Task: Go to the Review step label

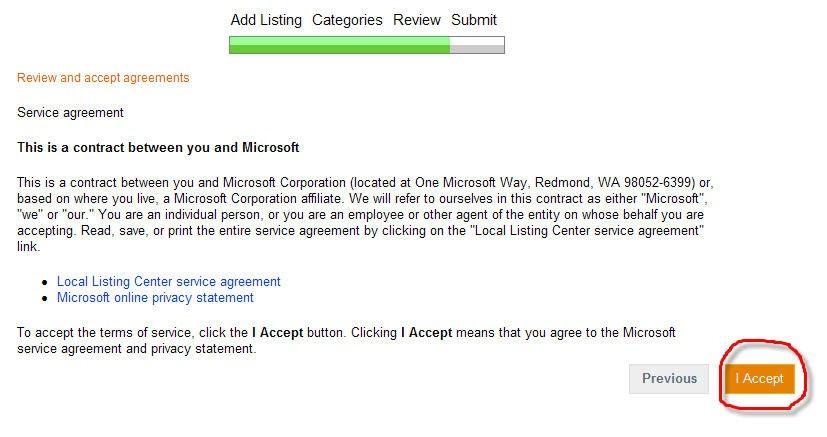Action: 417,20
